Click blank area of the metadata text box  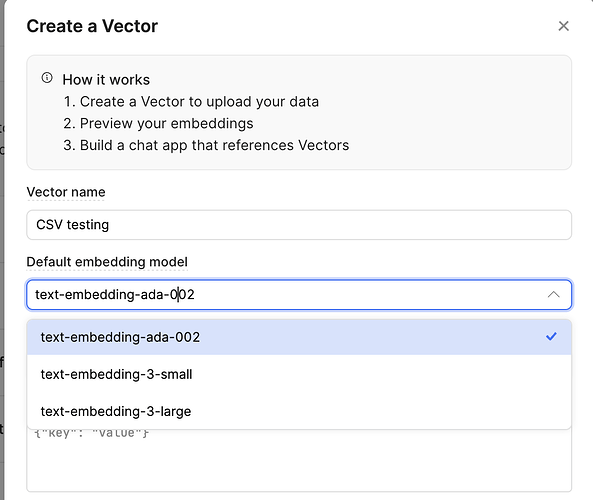click(299, 467)
